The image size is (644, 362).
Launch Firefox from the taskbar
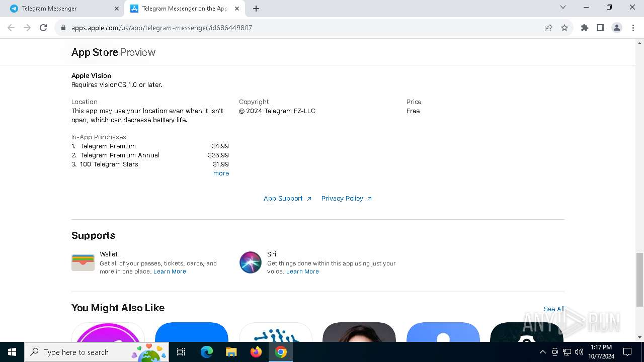pyautogui.click(x=256, y=352)
